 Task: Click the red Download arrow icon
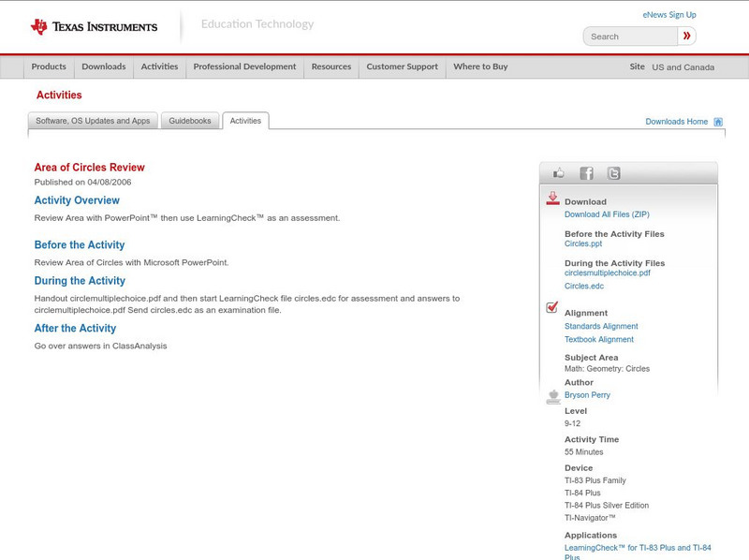click(x=552, y=199)
